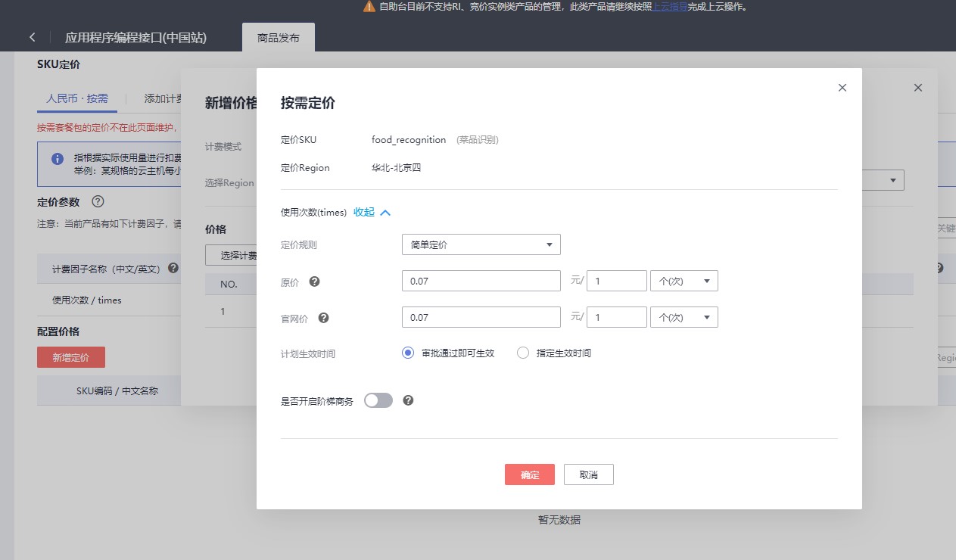
Task: Click help icon next to 原价
Action: pyautogui.click(x=314, y=282)
